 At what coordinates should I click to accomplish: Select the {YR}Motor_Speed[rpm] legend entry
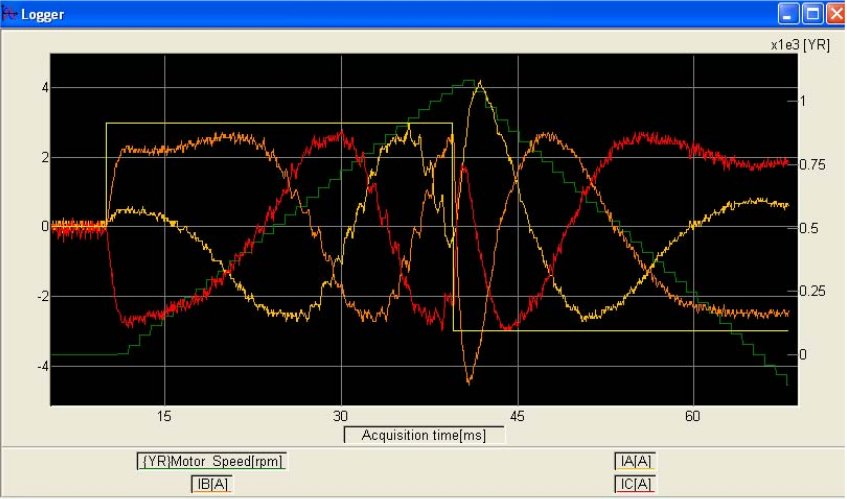click(x=212, y=461)
